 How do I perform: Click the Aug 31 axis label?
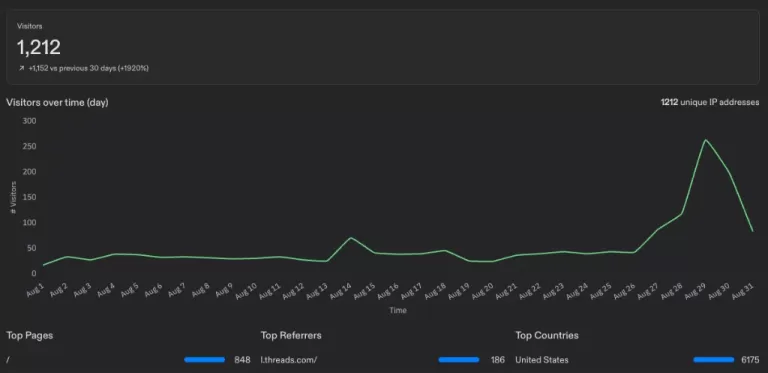[744, 291]
